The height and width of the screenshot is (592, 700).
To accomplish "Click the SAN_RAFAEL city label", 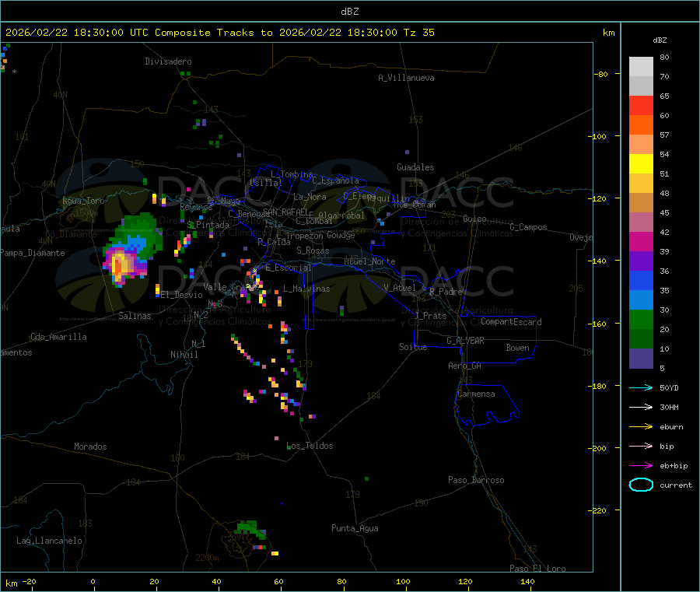I will tap(286, 212).
